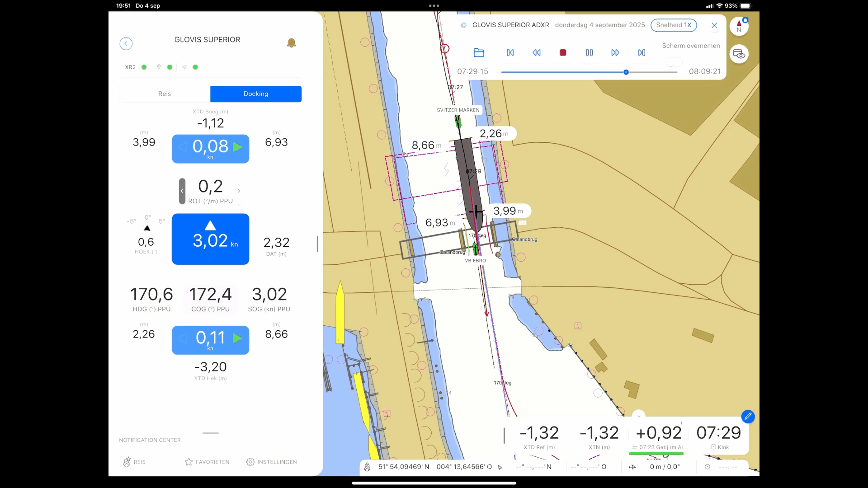Toggle the Scherm overnemen switch
The image size is (868, 488).
tap(674, 61)
